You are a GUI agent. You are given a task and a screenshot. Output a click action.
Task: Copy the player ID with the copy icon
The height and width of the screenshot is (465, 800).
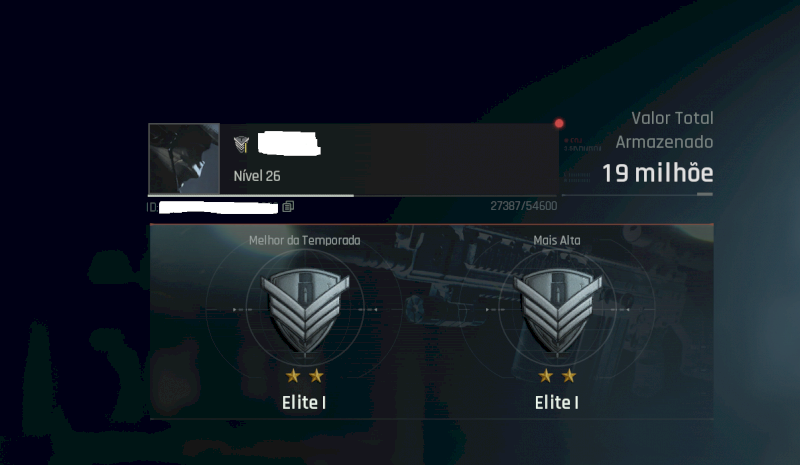tap(288, 206)
